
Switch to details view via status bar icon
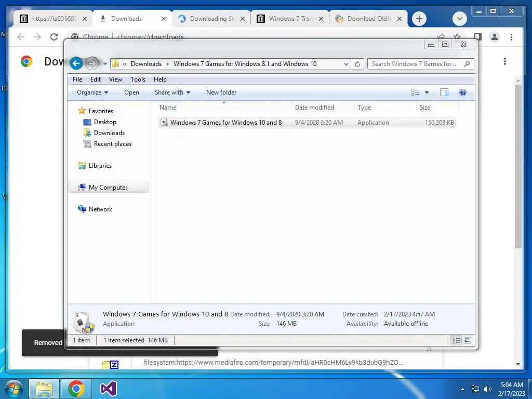click(456, 340)
